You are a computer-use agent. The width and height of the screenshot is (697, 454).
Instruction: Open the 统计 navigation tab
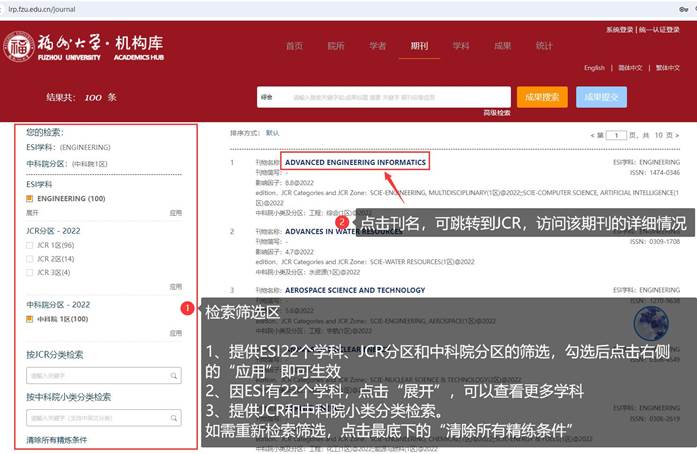click(x=544, y=46)
